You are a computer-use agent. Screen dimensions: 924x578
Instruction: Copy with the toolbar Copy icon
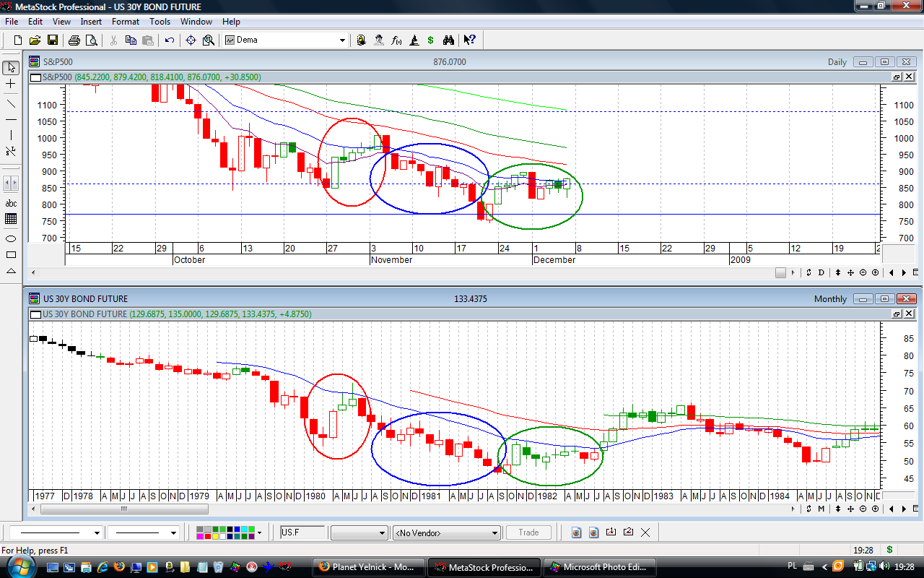click(131, 40)
